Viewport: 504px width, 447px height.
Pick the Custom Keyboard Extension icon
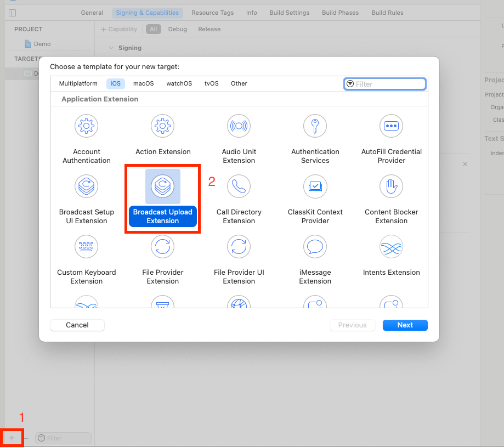click(87, 246)
